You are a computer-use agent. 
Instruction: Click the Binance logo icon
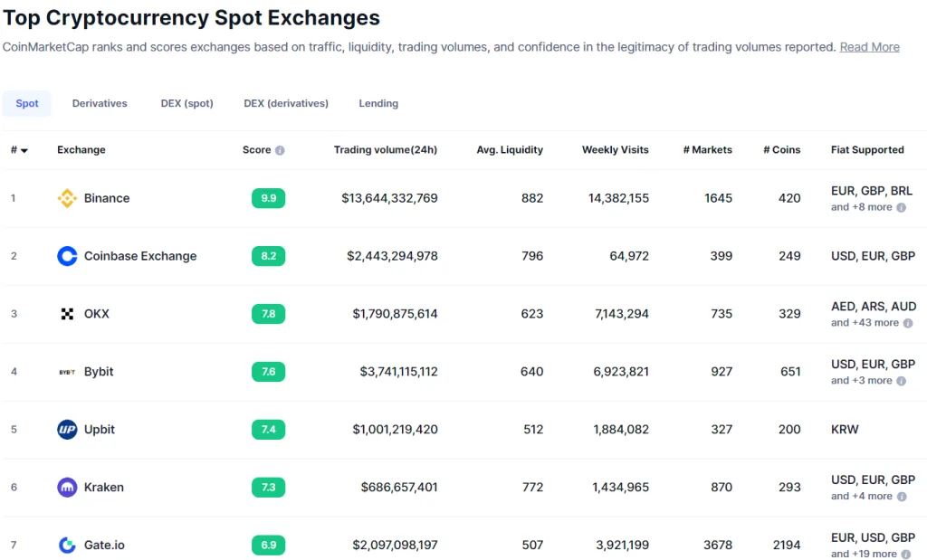[x=67, y=198]
